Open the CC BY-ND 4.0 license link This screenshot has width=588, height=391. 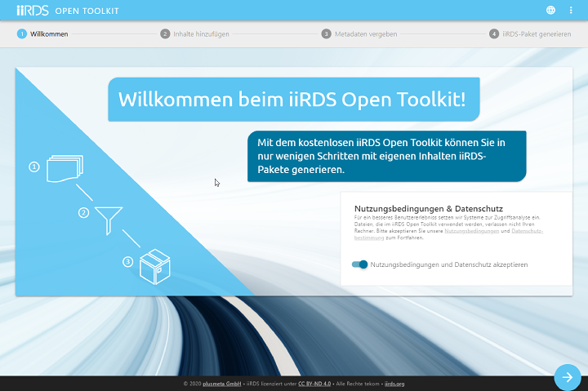tap(314, 384)
